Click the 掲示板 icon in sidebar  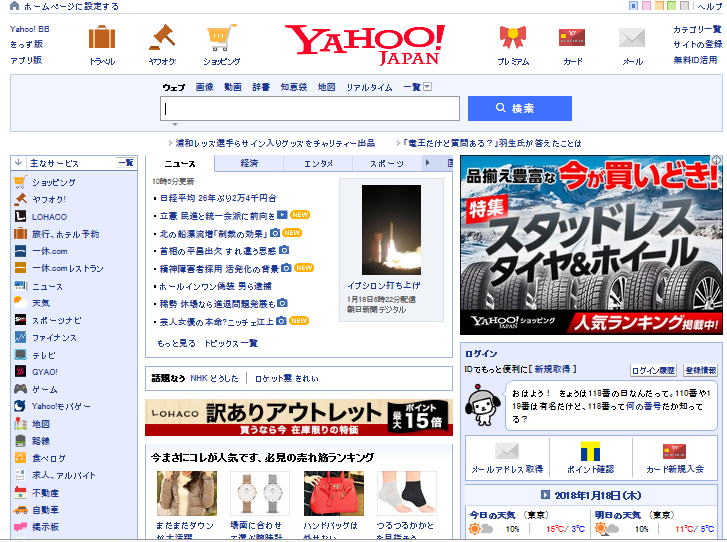pyautogui.click(x=20, y=527)
